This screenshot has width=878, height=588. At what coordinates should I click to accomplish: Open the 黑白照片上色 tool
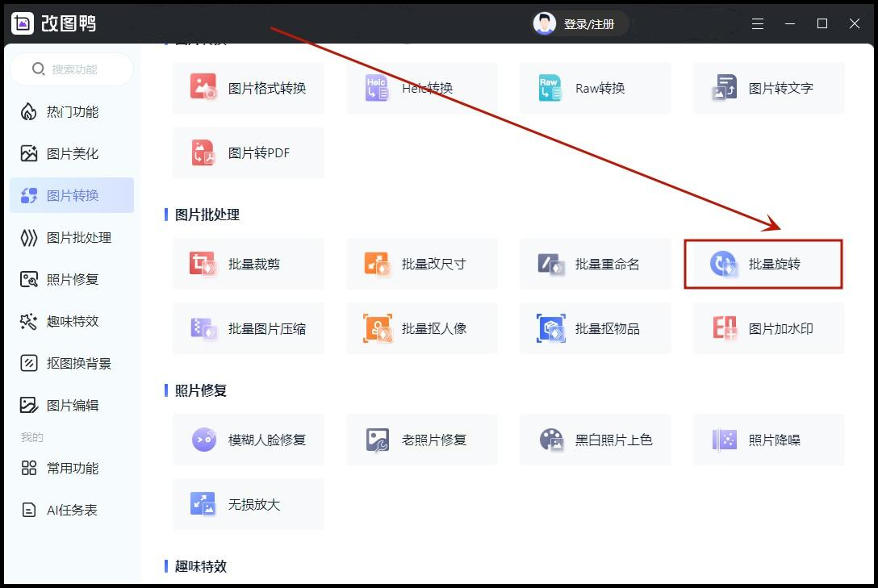coord(596,440)
